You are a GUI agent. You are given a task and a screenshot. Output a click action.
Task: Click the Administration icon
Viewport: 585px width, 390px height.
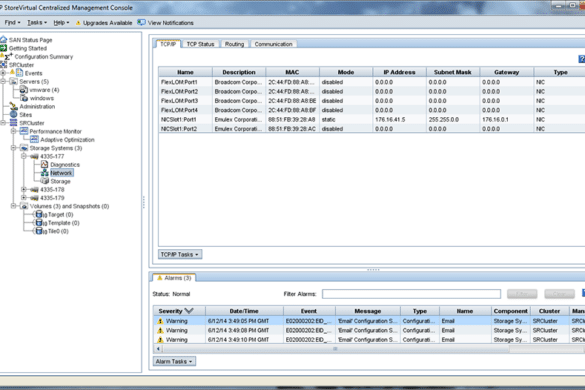(14, 106)
